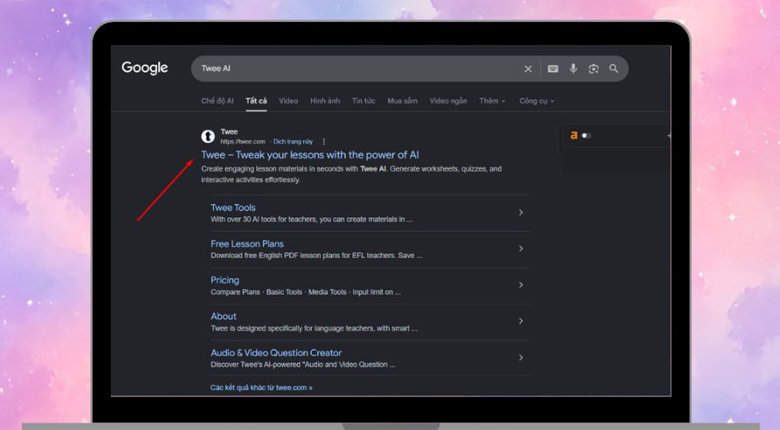Click chevron arrow in Free Lesson Plans row
The height and width of the screenshot is (430, 780).
pyautogui.click(x=521, y=248)
